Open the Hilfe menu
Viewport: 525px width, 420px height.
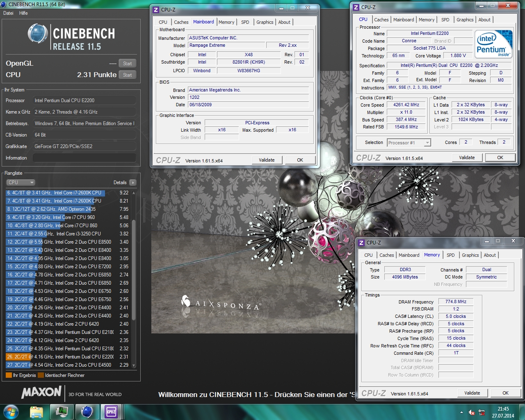23,13
